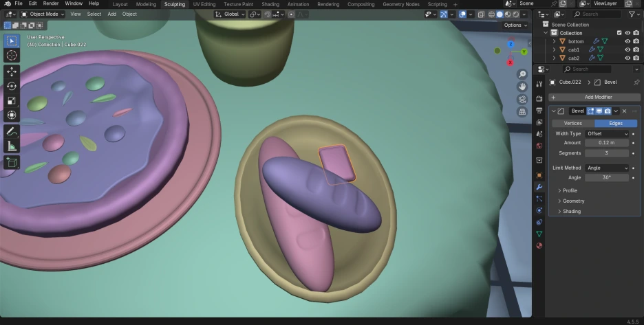
Task: Open the Render menu
Action: pos(51,3)
